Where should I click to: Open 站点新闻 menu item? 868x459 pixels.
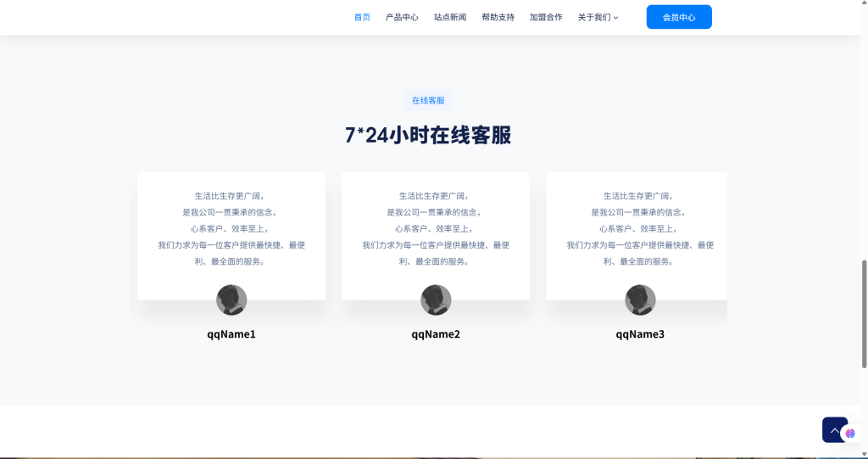coord(450,17)
